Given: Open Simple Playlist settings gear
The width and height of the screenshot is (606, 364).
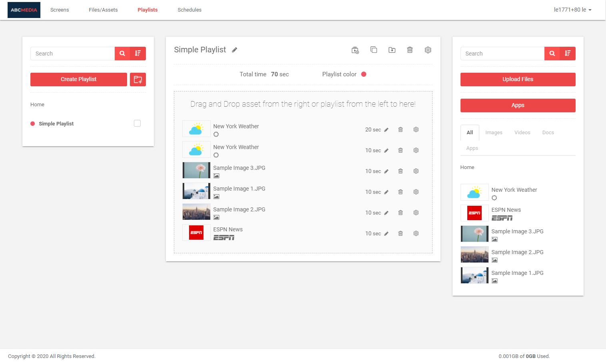Looking at the screenshot, I should (428, 50).
